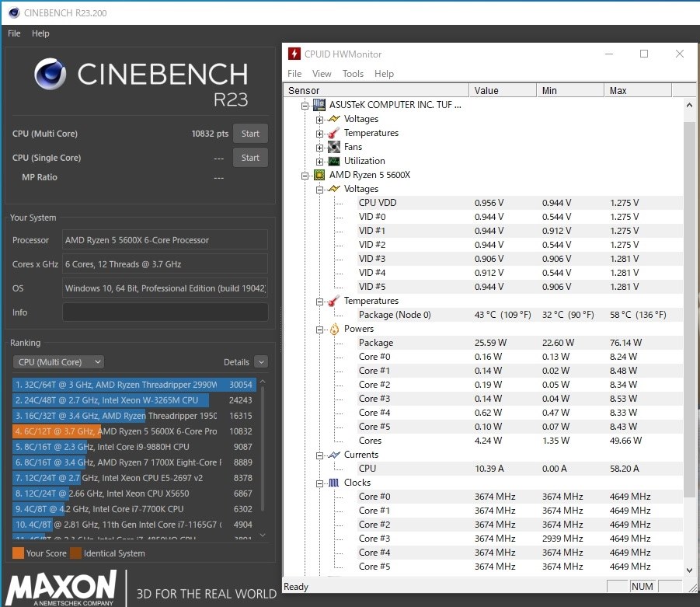Expand the ASUSTeK Voltages node
Screen dimensions: 700x607
(319, 120)
